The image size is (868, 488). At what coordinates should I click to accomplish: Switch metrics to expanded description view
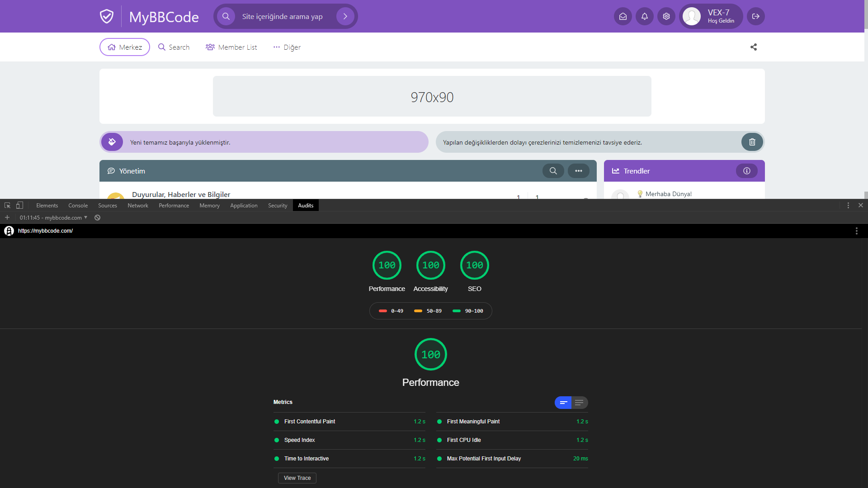point(579,403)
